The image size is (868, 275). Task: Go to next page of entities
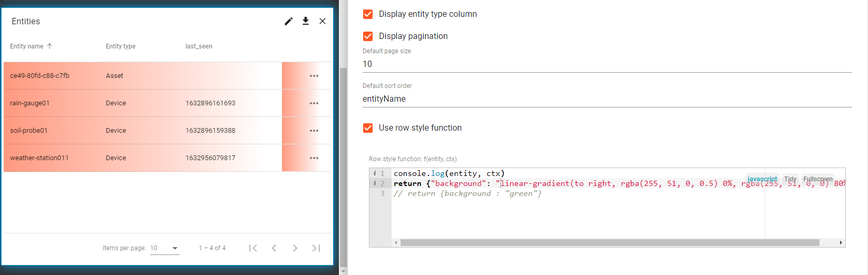295,248
